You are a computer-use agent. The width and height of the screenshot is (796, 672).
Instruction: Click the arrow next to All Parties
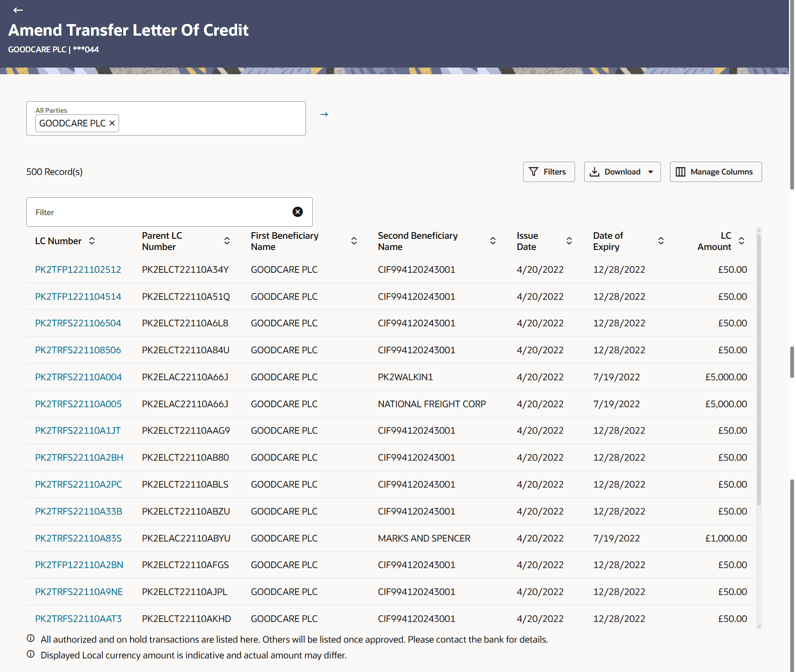324,114
